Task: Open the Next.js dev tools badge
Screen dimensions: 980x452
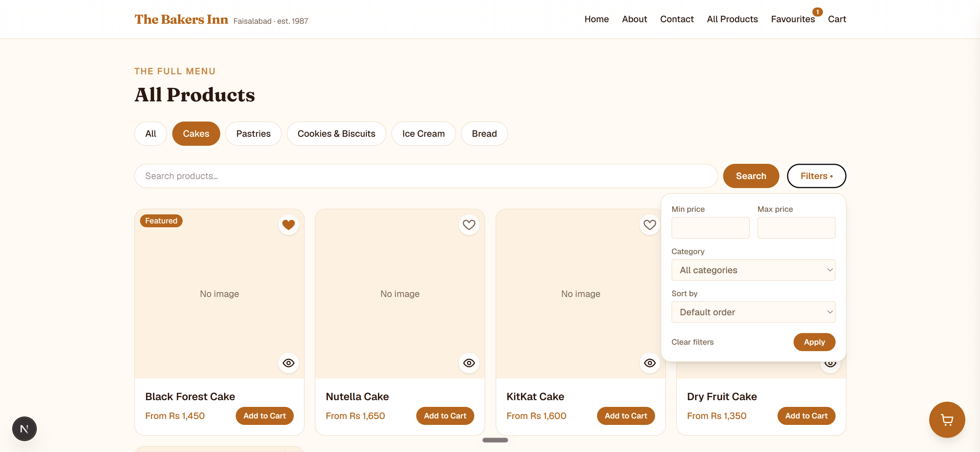Action: 24,429
